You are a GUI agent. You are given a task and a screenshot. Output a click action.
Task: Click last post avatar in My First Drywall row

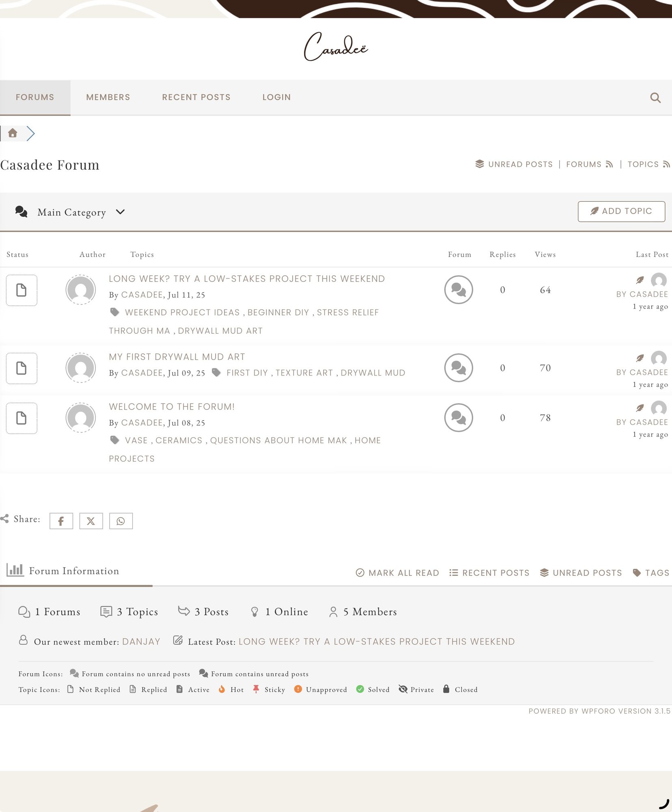(659, 358)
